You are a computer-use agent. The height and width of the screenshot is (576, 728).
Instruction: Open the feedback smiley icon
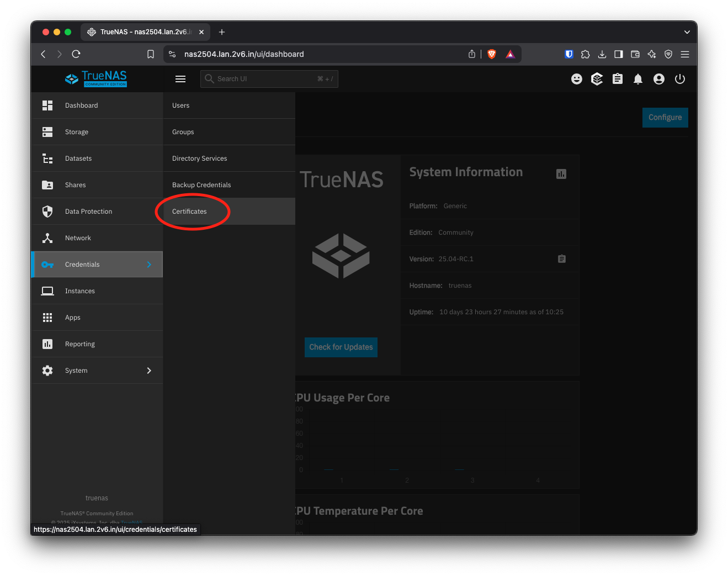[577, 79]
